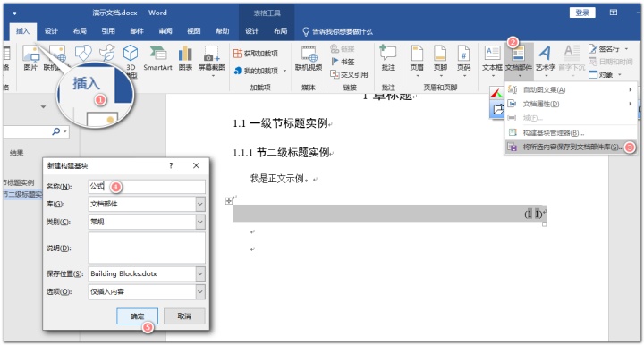Click the 说明 description text area
Viewport: 644px width, 345px height.
[x=147, y=248]
